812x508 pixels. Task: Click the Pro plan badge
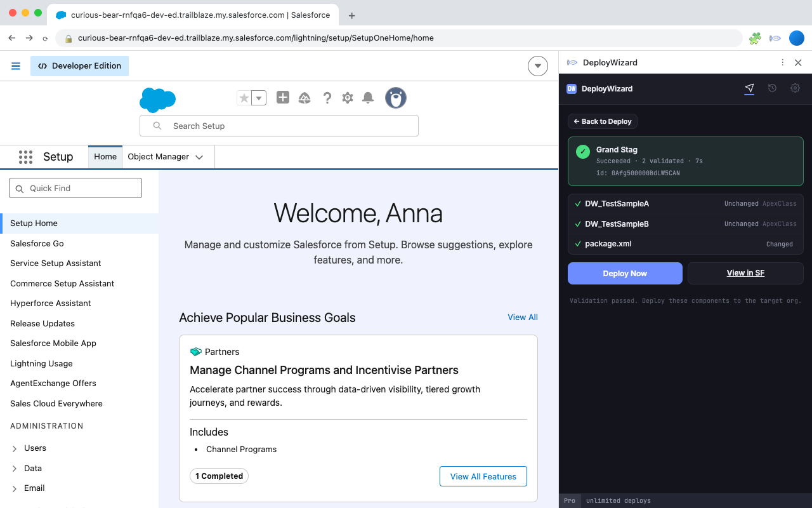click(570, 501)
